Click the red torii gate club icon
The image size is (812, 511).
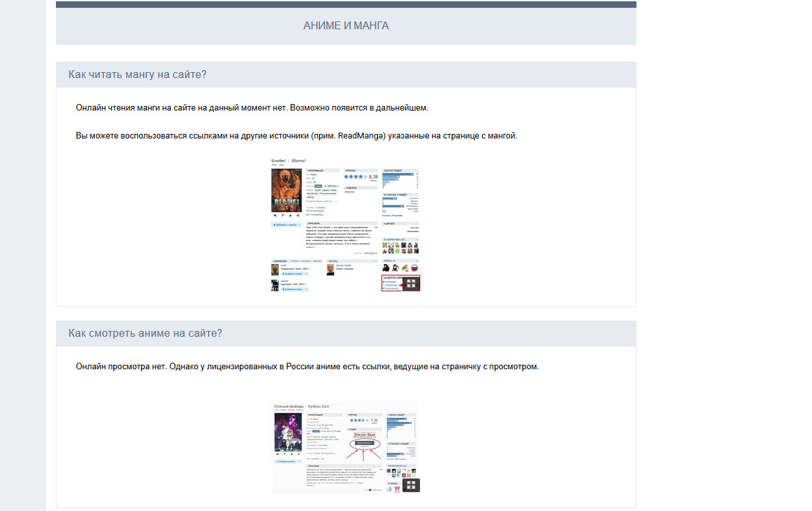coord(398,489)
